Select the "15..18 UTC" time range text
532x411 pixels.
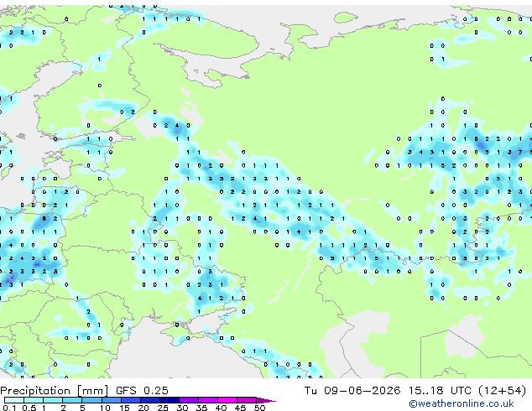click(440, 391)
